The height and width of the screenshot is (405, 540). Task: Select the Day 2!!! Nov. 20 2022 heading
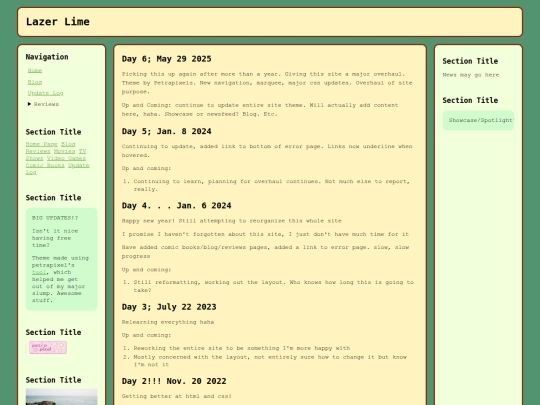174,381
